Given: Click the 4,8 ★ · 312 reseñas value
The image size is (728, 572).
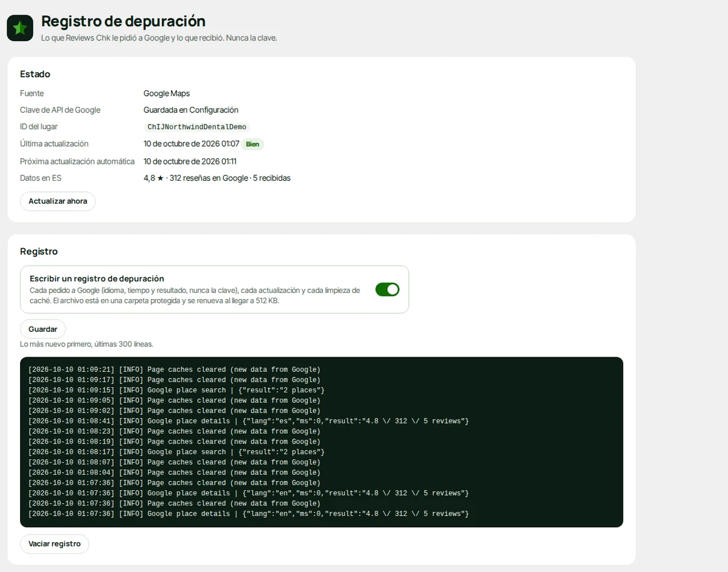Looking at the screenshot, I should click(x=217, y=178).
